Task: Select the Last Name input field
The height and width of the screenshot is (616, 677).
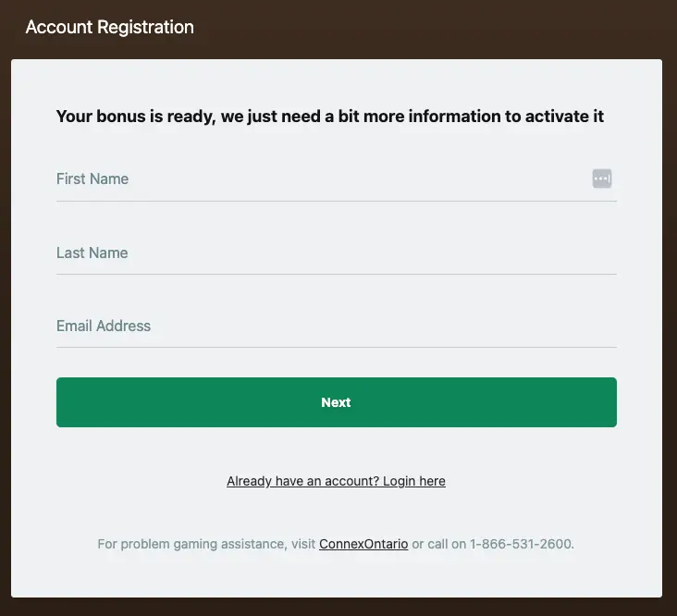Action: (x=337, y=253)
